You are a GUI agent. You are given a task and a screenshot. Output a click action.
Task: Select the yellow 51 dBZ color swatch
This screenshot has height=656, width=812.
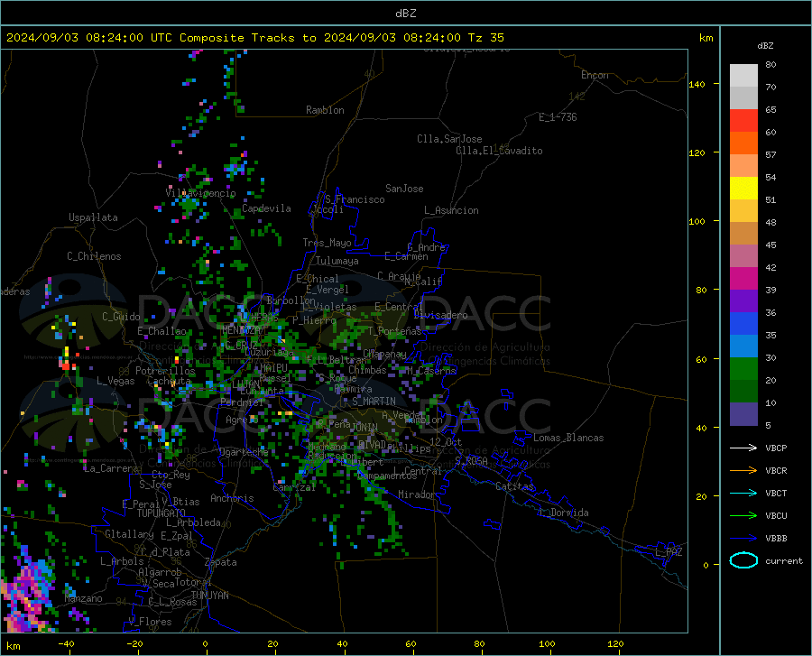743,189
